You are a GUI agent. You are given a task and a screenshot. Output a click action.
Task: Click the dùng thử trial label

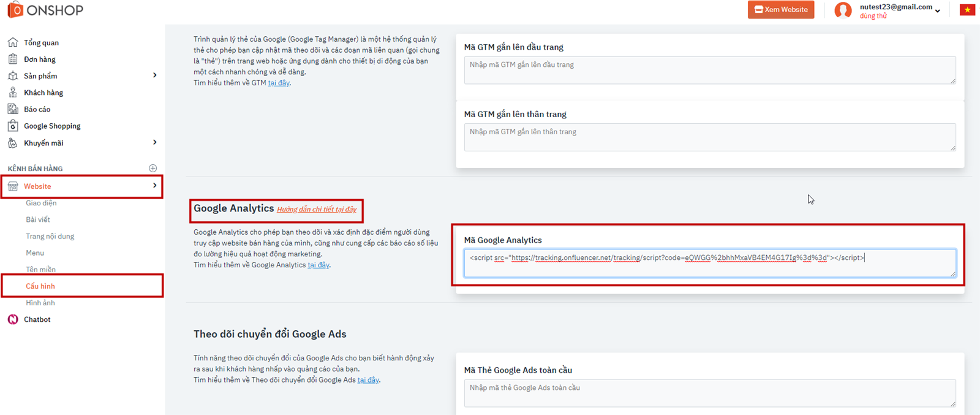[x=873, y=16]
